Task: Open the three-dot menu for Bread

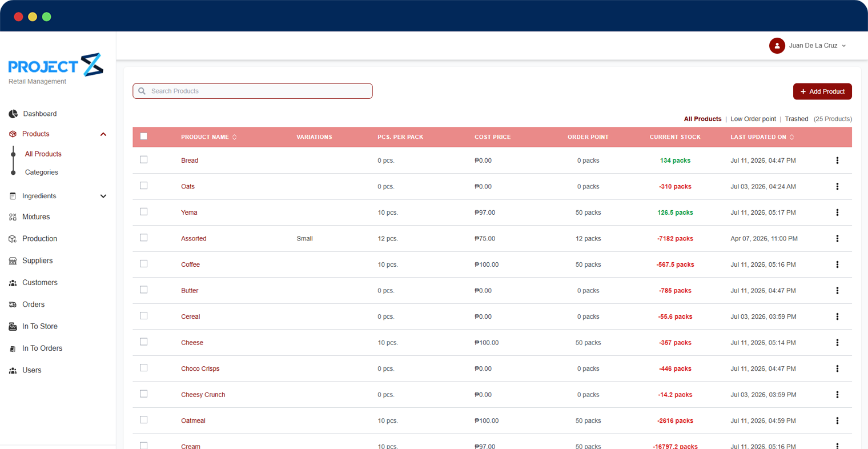Action: tap(837, 161)
